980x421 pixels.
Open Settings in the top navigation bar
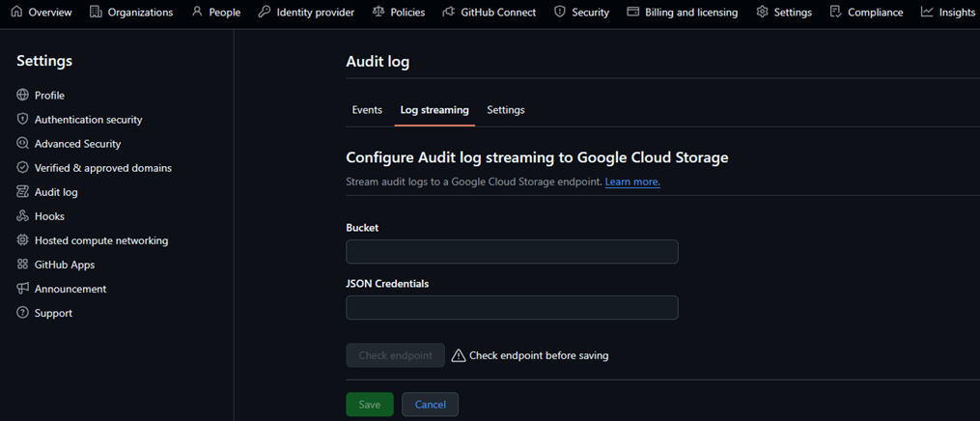pyautogui.click(x=784, y=12)
